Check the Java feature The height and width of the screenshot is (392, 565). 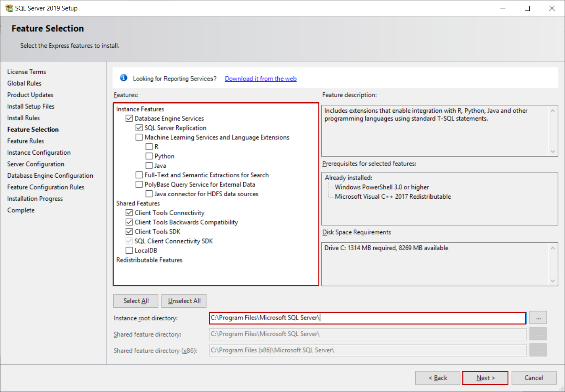pos(149,165)
